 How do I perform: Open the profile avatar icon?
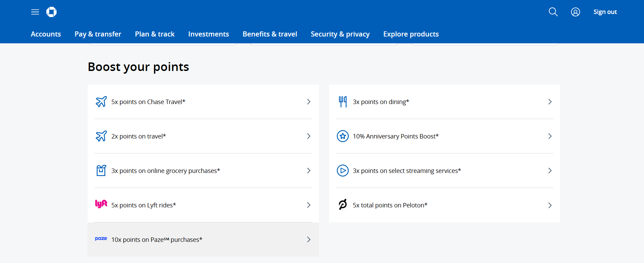tap(576, 12)
